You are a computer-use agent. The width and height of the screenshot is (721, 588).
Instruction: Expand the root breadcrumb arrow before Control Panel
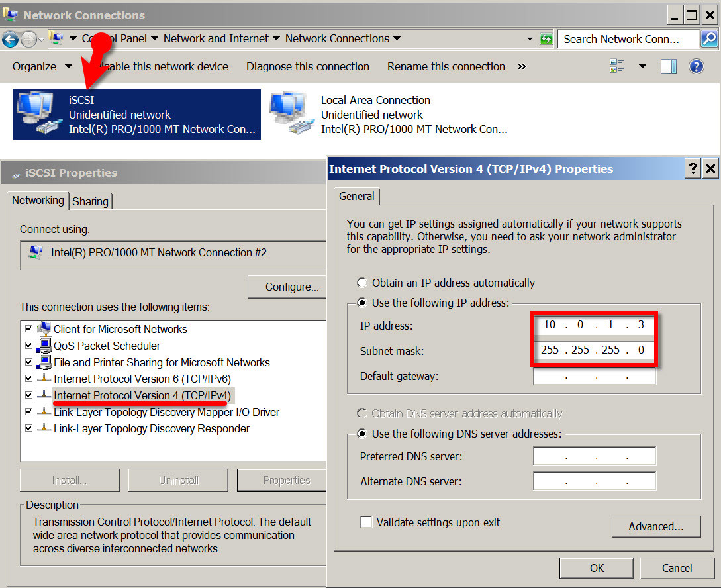[x=73, y=38]
